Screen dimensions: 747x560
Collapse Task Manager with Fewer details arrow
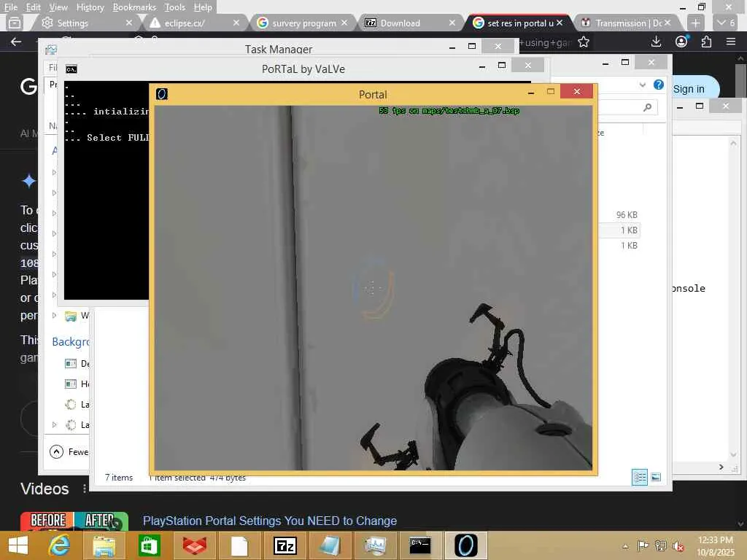pos(56,451)
